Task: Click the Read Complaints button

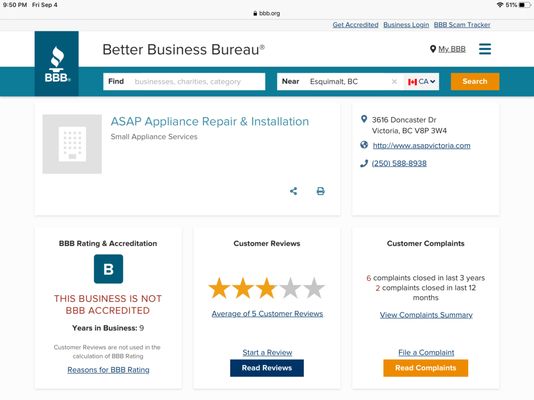Action: [x=425, y=368]
